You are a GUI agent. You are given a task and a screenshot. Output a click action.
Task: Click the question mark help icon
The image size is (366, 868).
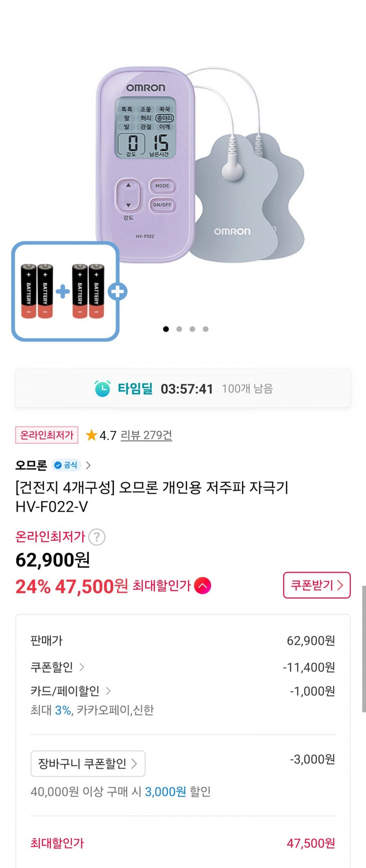coord(97,537)
